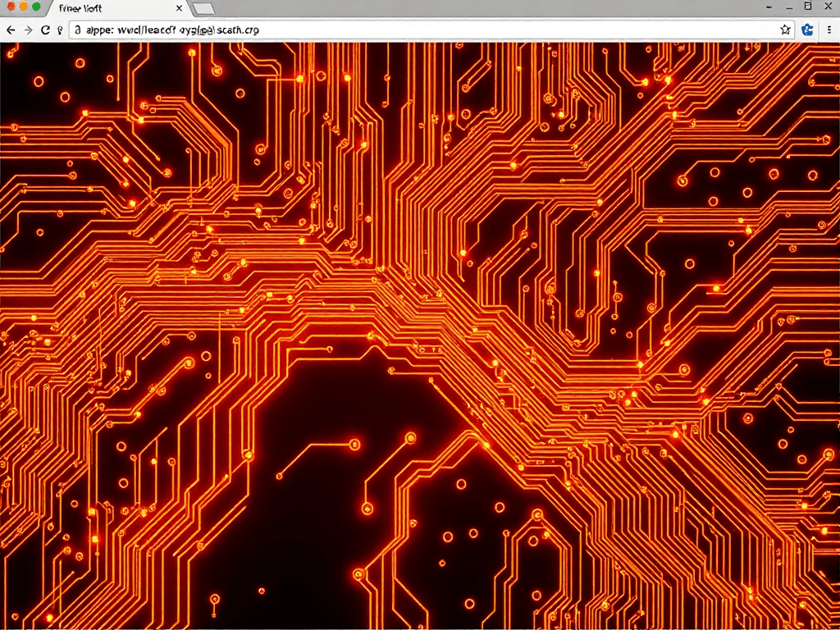
Task: Expand the browser options menu
Action: click(830, 30)
